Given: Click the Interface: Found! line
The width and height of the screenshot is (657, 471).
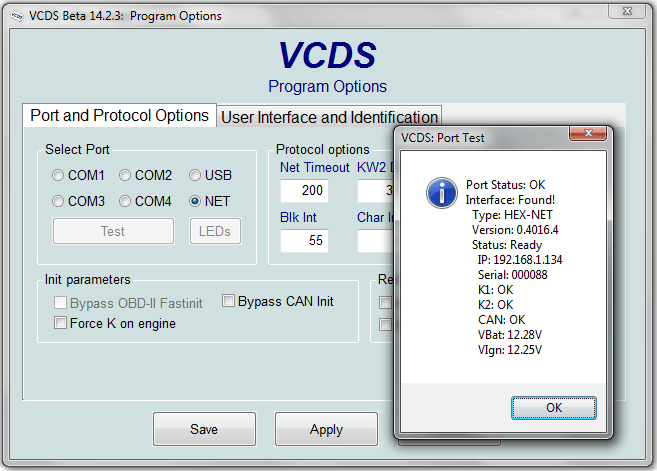Looking at the screenshot, I should [x=510, y=200].
